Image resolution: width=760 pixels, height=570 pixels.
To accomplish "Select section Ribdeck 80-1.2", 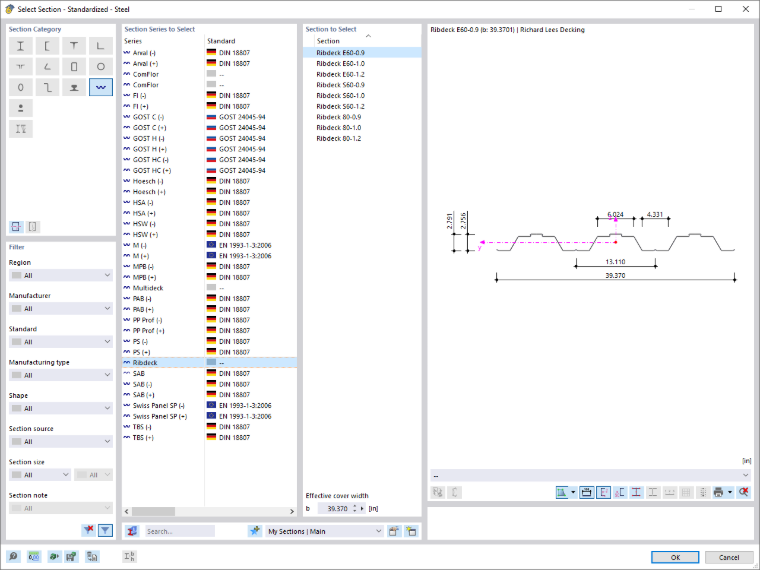I will click(362, 138).
